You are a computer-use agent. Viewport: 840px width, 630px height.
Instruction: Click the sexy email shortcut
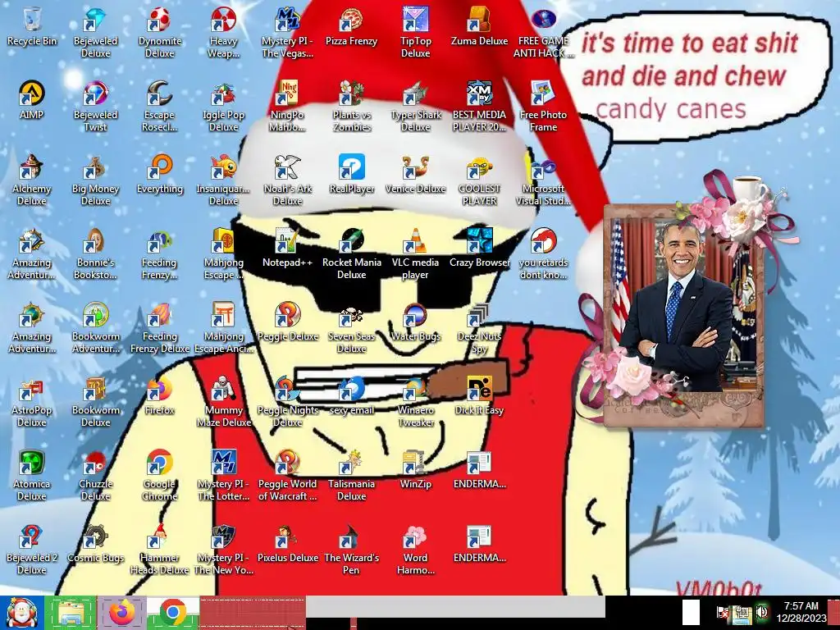pos(351,396)
